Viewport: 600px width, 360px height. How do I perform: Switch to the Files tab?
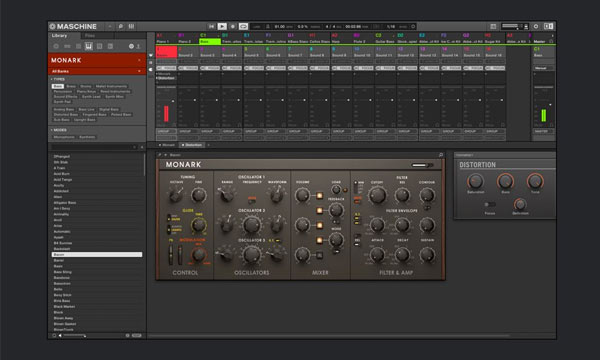[x=90, y=36]
